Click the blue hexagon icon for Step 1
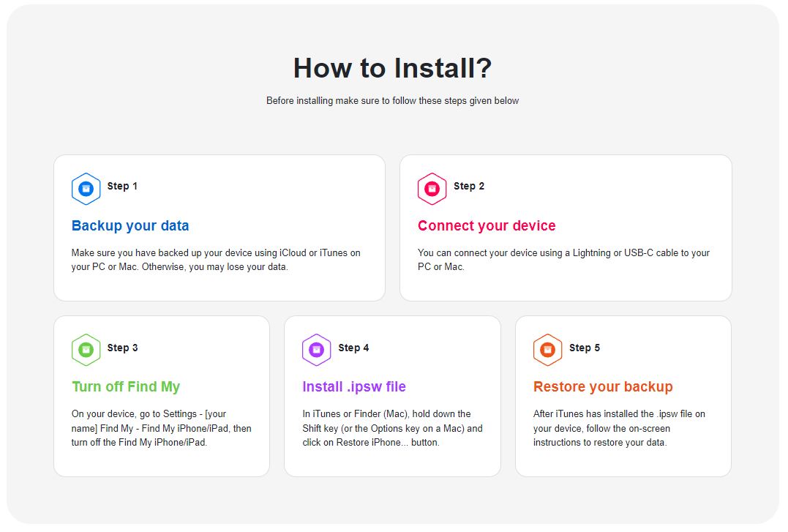788x532 pixels. 86,189
